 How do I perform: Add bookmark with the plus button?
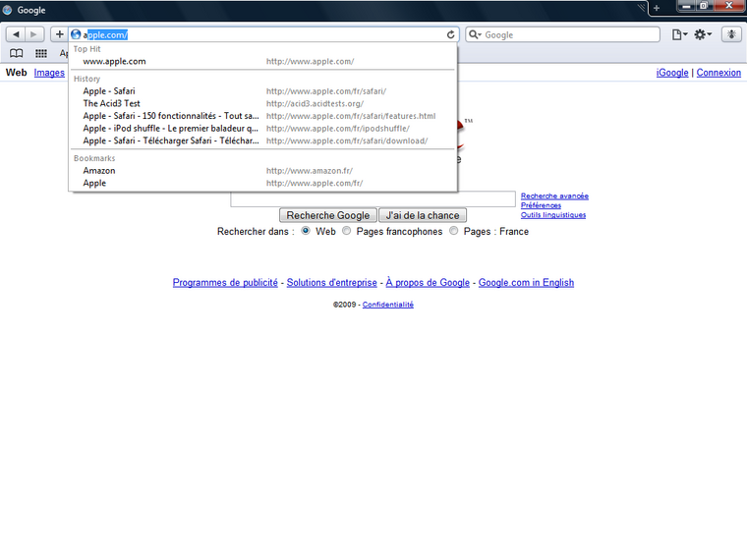click(59, 34)
